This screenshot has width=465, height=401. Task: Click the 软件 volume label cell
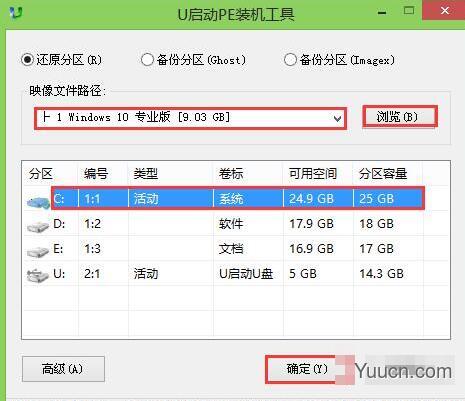pos(231,224)
